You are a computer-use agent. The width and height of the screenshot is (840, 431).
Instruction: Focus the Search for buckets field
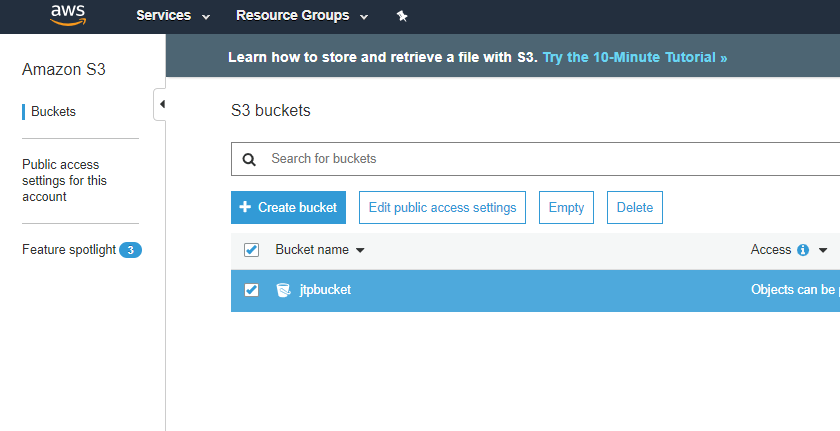(x=536, y=158)
